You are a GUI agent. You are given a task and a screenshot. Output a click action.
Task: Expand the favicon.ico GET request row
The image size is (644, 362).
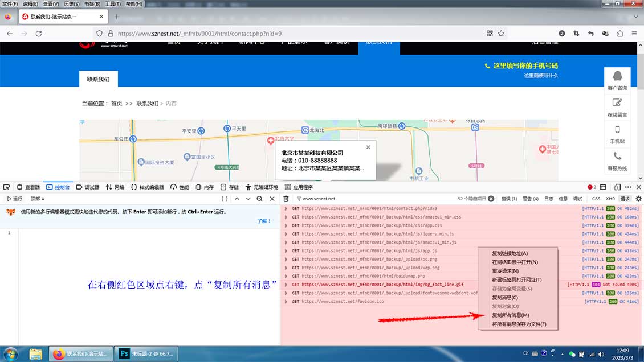pos(286,302)
